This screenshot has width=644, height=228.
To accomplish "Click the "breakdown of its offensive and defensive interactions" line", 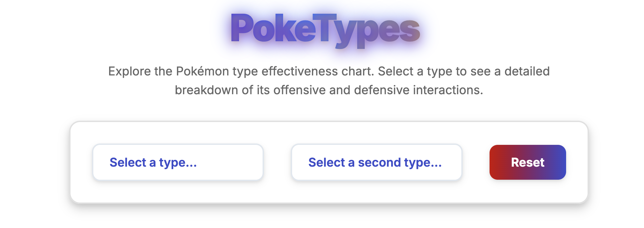I will click(x=329, y=90).
